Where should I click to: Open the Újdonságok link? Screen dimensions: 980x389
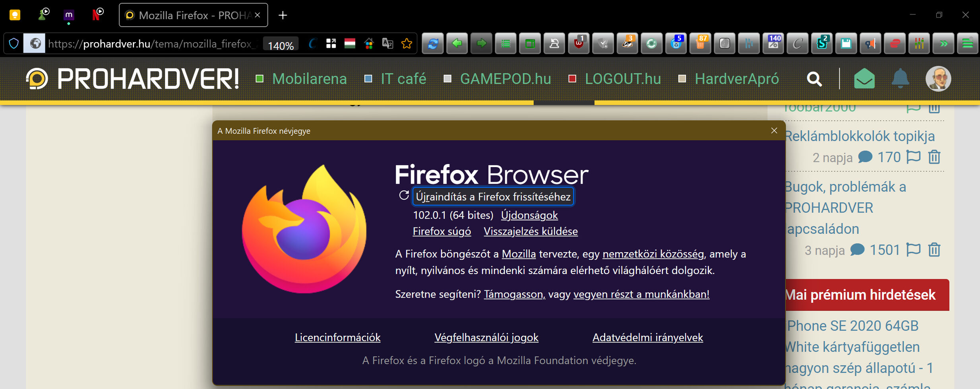coord(529,215)
